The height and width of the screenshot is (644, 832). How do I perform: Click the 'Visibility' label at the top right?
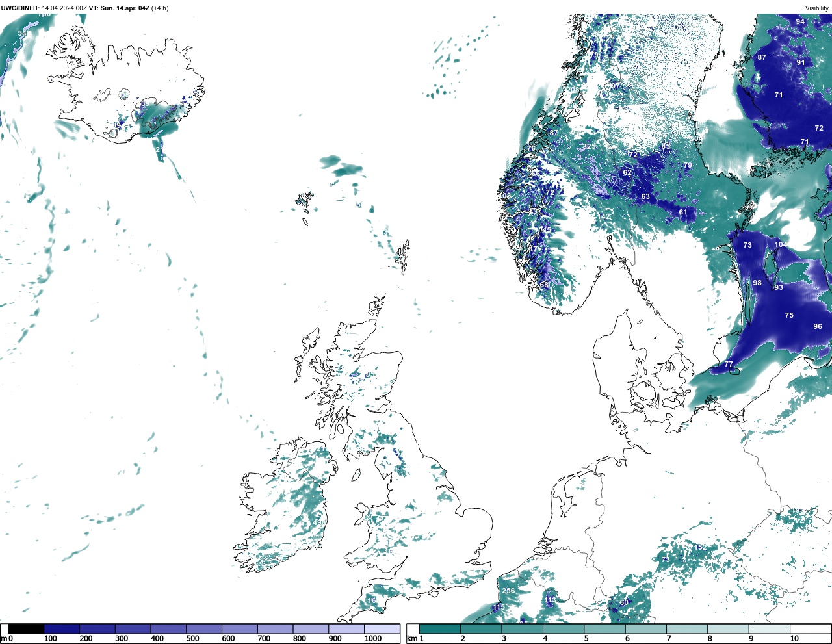(x=817, y=8)
